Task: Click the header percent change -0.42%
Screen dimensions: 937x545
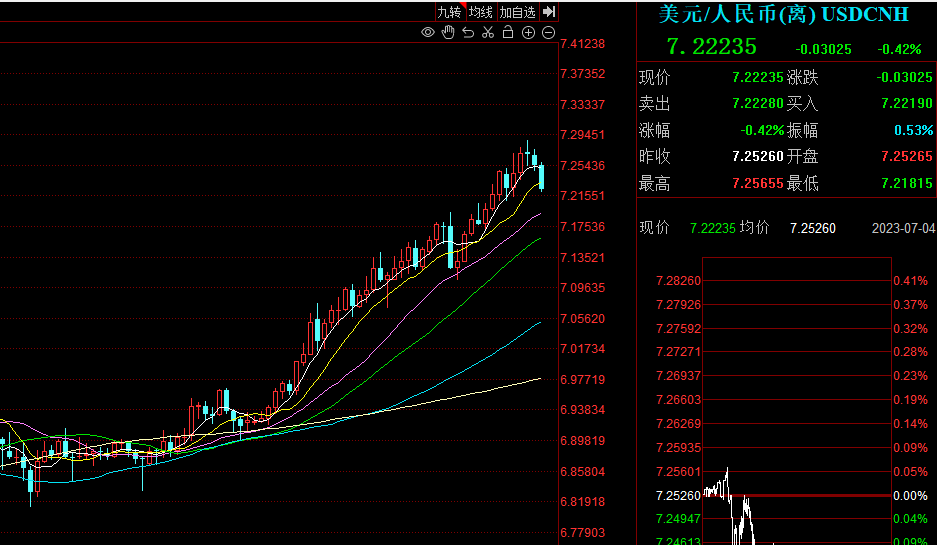Action: [899, 49]
